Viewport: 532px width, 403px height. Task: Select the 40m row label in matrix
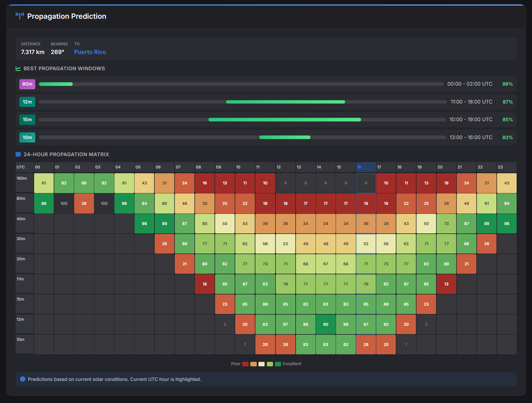(x=24, y=223)
